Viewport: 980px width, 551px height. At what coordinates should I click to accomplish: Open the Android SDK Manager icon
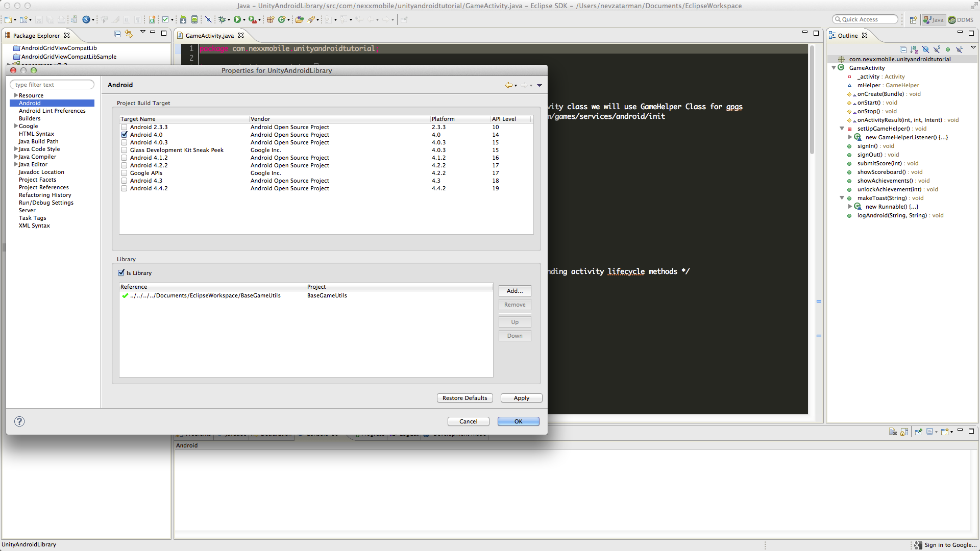point(183,19)
